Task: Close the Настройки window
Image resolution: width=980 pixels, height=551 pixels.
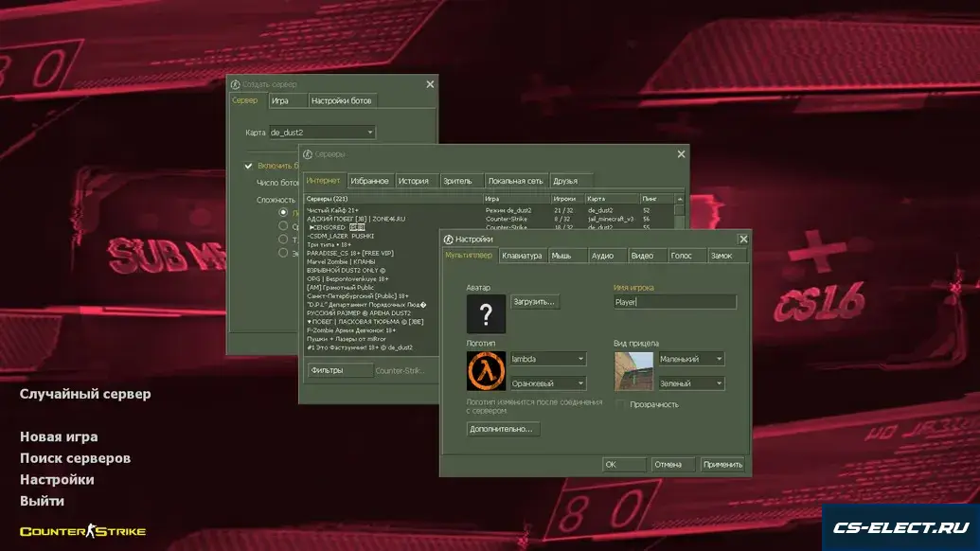Action: pyautogui.click(x=743, y=240)
